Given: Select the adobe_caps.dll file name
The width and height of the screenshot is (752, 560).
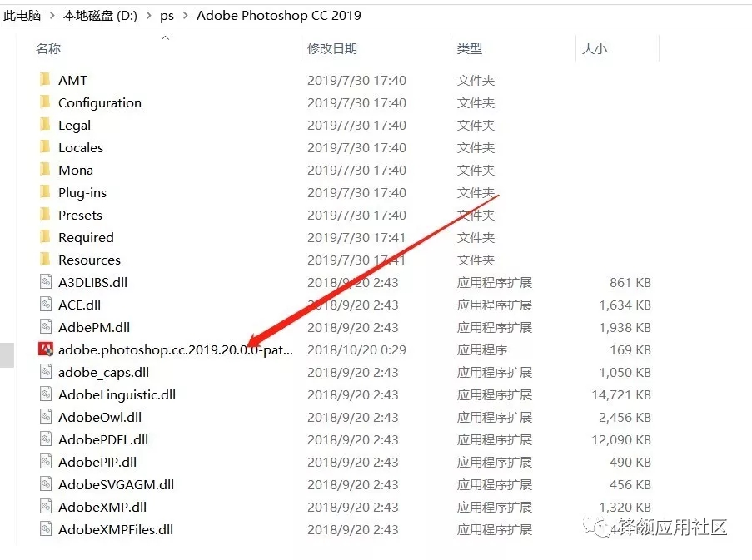Looking at the screenshot, I should 103,372.
